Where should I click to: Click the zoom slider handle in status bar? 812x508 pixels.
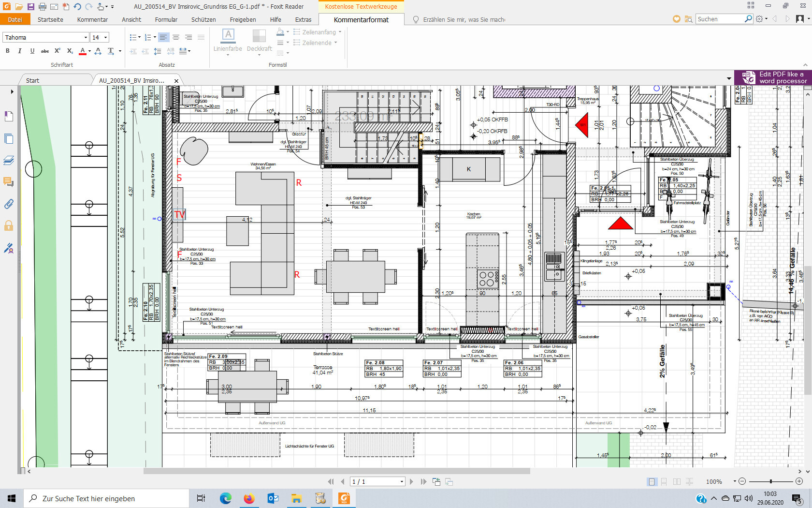[x=770, y=481]
